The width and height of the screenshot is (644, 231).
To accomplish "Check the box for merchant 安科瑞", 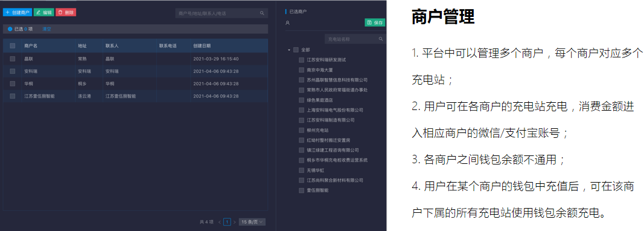I will point(12,71).
